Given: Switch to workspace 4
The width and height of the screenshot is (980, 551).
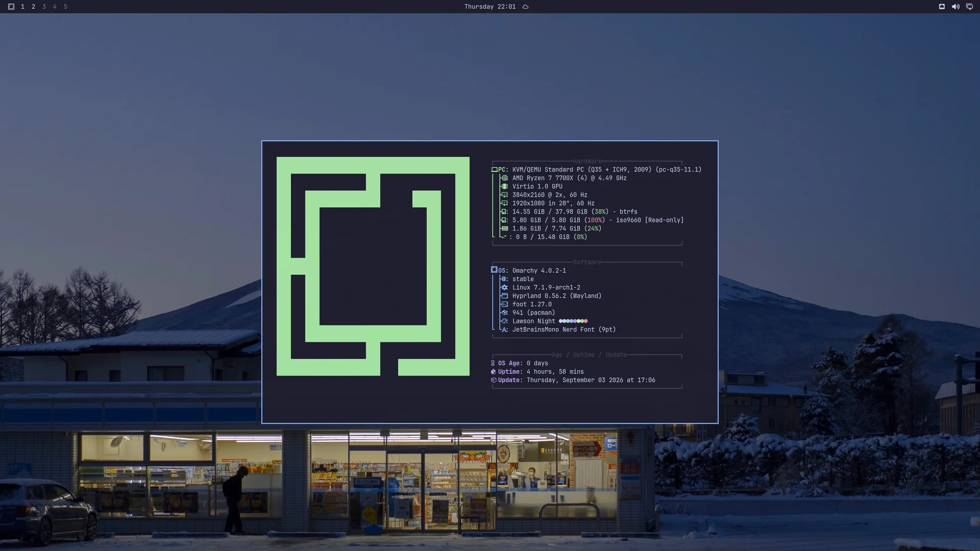Looking at the screenshot, I should point(55,7).
